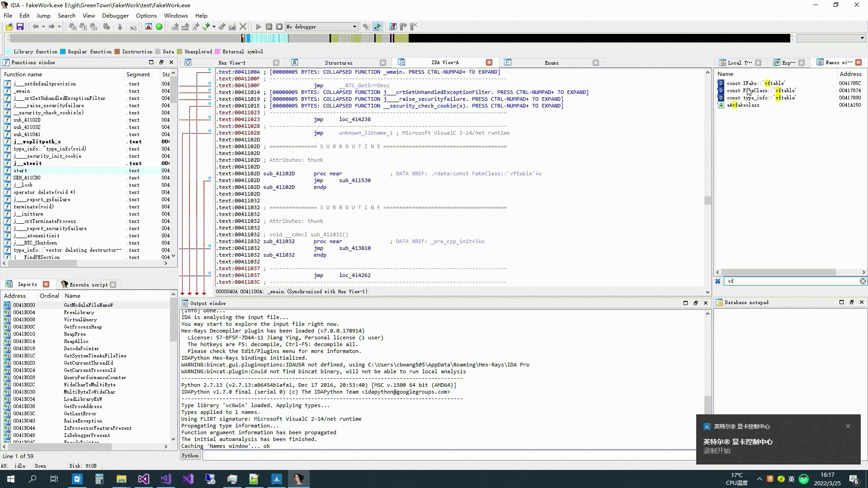Viewport: 868px width, 488px height.
Task: Expand the navigation band dropdown at right
Action: tap(862, 38)
